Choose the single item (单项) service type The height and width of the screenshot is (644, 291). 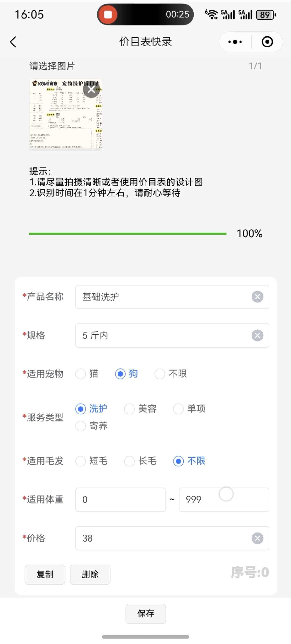point(179,409)
